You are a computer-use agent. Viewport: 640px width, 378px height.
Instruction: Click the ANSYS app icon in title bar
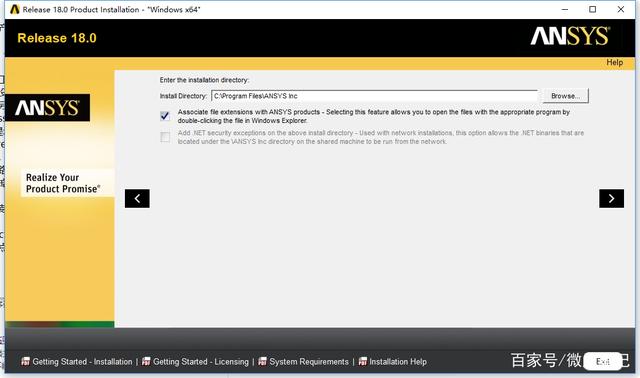[x=15, y=9]
